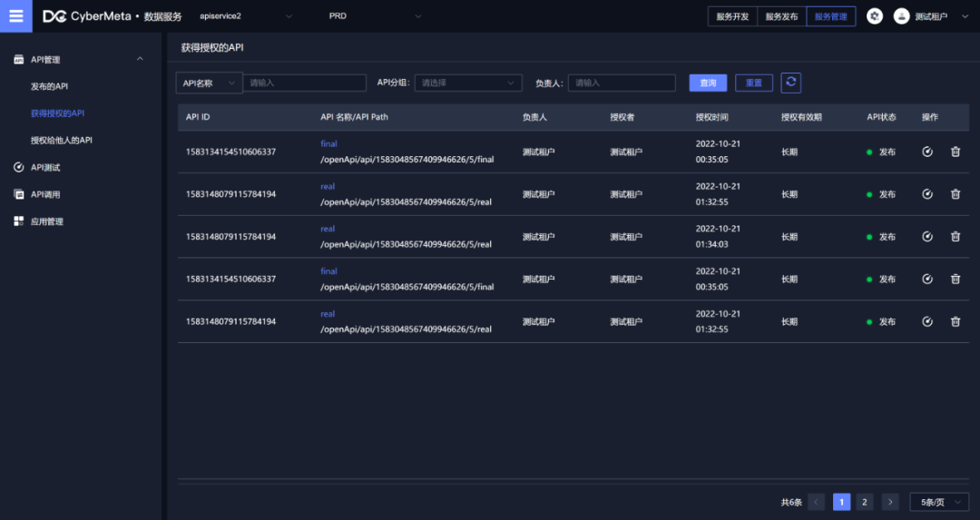980x520 pixels.
Task: Click the API管理 sidebar icon
Action: tap(19, 59)
